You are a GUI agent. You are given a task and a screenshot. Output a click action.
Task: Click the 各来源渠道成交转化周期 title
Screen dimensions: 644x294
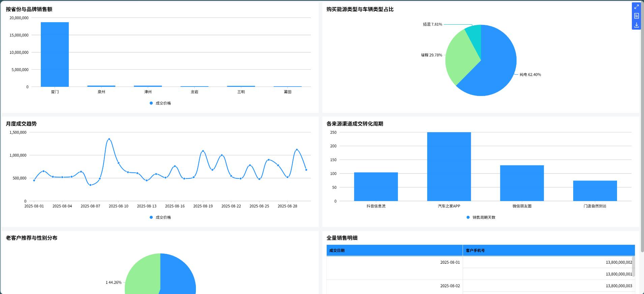pos(355,124)
